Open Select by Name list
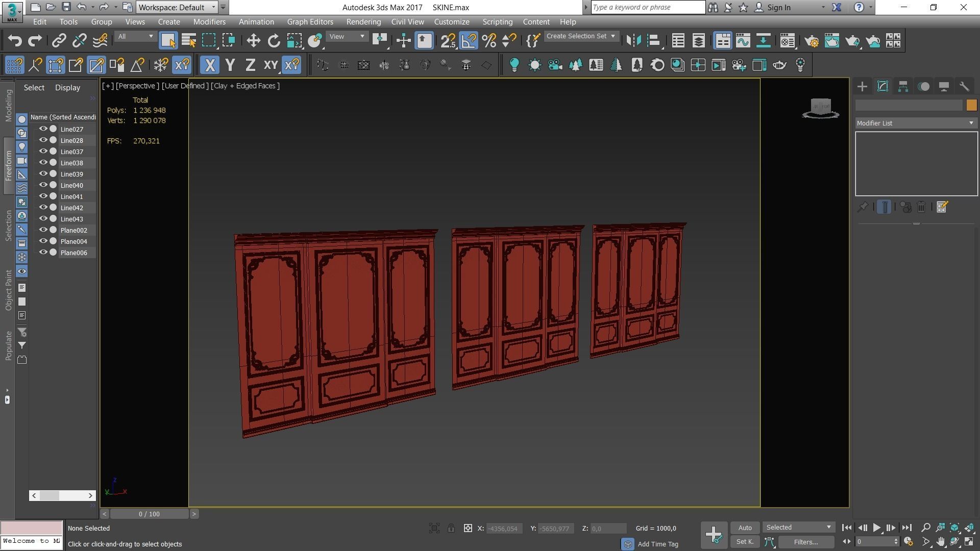 [189, 41]
